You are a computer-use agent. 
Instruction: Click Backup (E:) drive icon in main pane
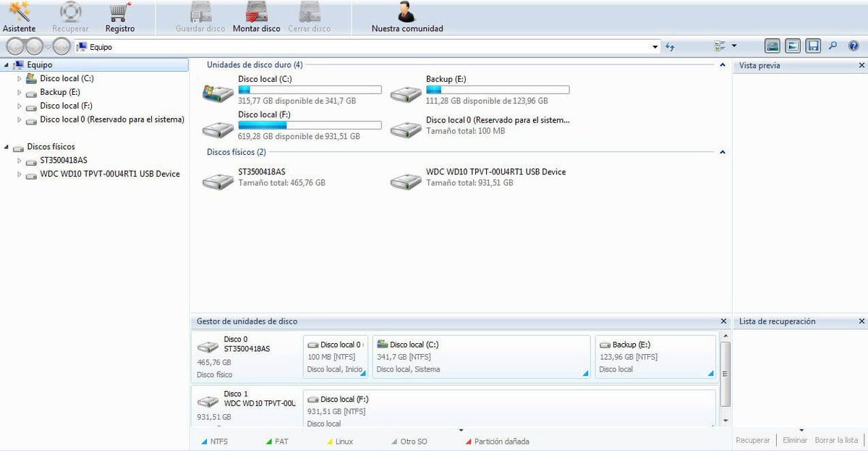406,93
